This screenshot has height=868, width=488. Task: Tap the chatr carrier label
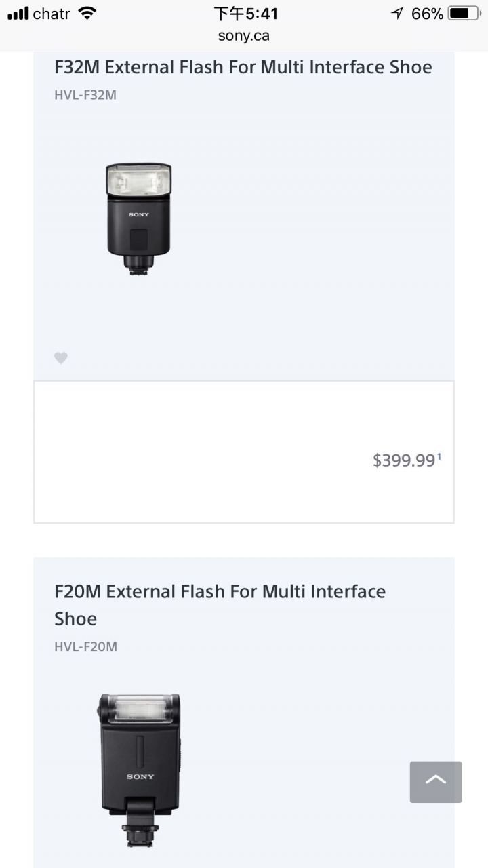pyautogui.click(x=52, y=13)
